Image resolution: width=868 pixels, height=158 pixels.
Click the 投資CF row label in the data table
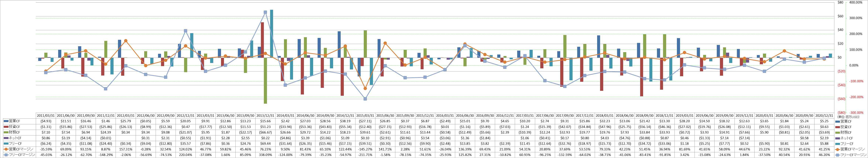pos(14,127)
